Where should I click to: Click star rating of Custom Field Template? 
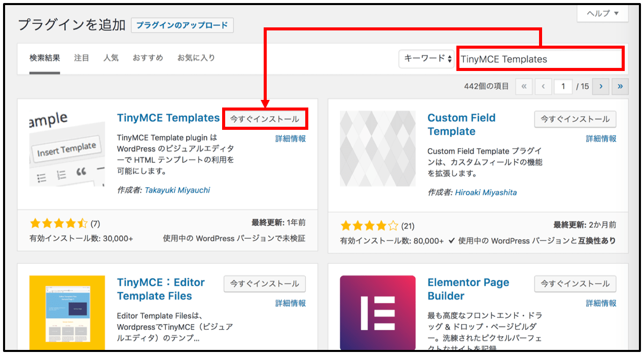click(x=370, y=226)
